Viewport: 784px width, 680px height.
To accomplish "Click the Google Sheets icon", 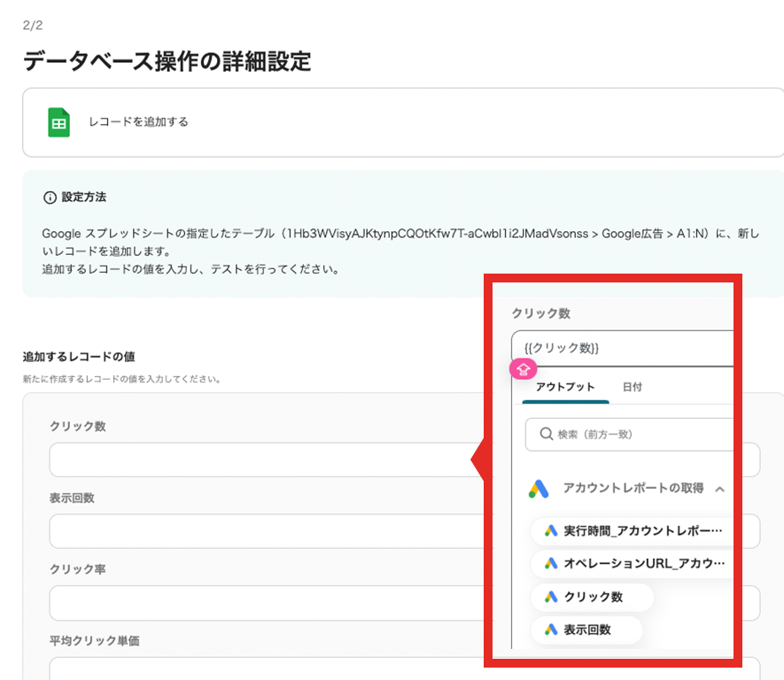I will 58,122.
